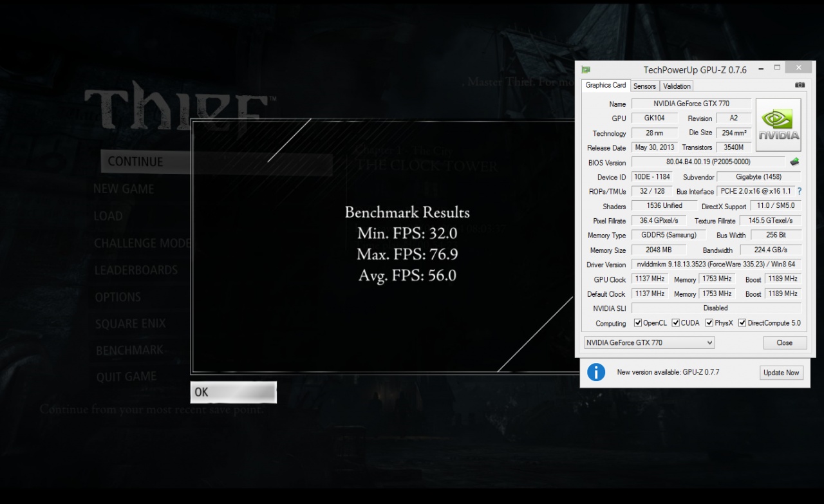Toggle the PhysX checkbox
This screenshot has width=824, height=504.
point(709,323)
